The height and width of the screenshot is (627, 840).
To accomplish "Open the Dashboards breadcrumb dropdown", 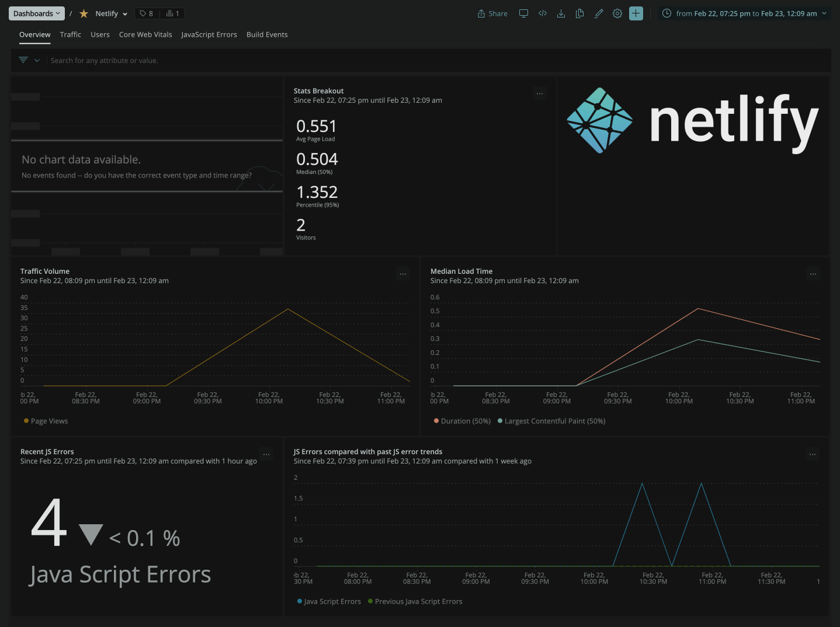I will 36,13.
